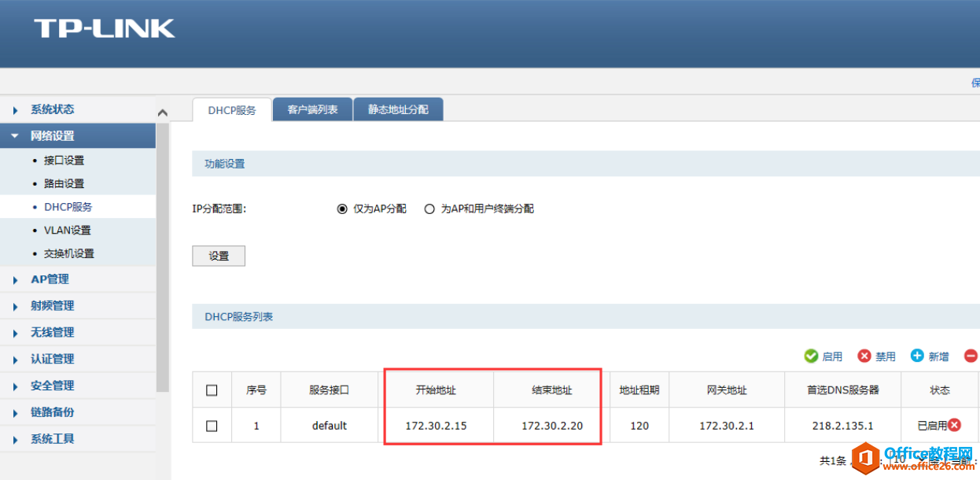Viewport: 980px width, 480px height.
Task: Expand the 系统状态 menu arrow
Action: [15, 110]
